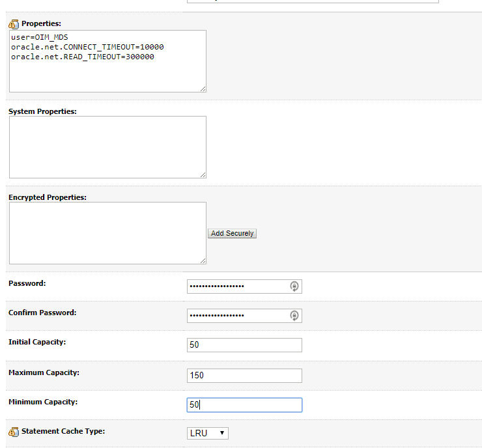Click the Properties label text

pos(41,23)
